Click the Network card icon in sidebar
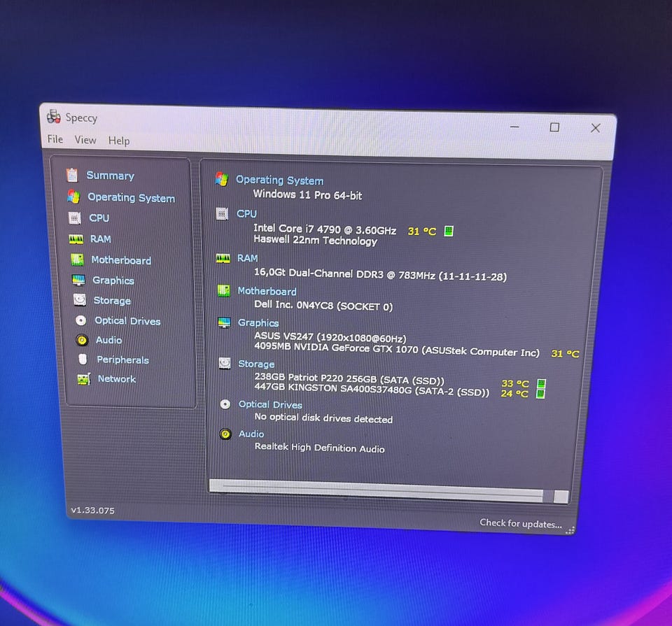The width and height of the screenshot is (672, 626). (x=83, y=379)
